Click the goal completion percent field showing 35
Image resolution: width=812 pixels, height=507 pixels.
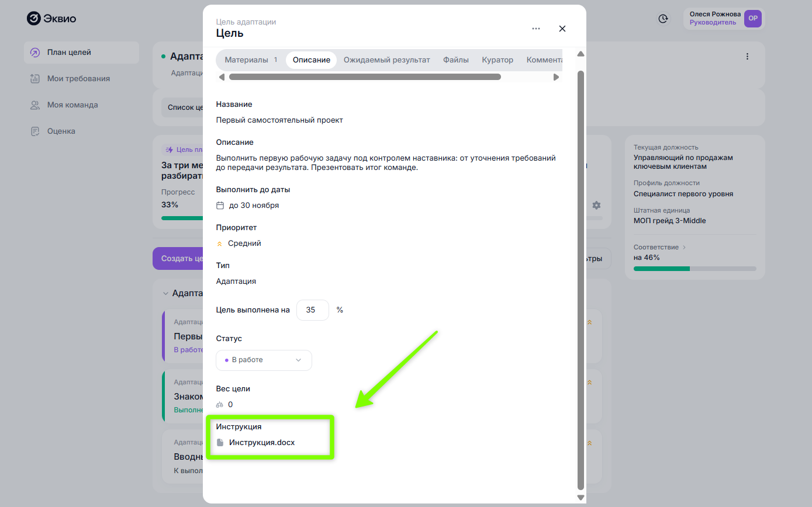[x=313, y=310]
